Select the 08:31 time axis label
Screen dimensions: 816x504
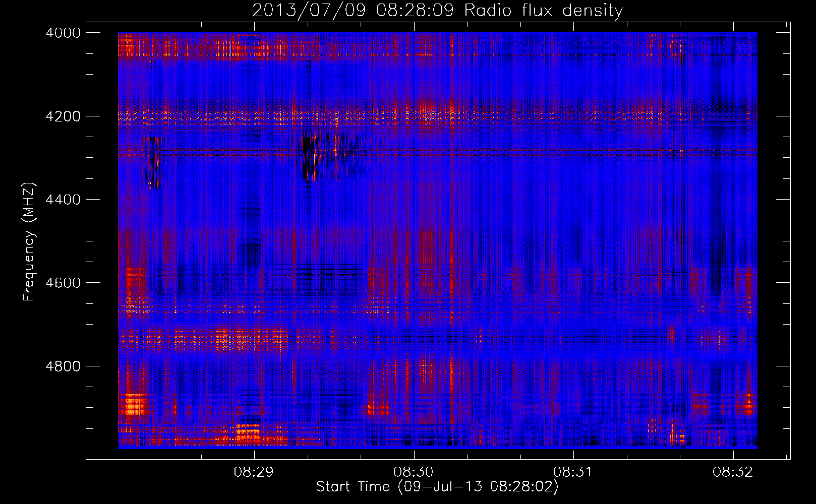point(573,472)
